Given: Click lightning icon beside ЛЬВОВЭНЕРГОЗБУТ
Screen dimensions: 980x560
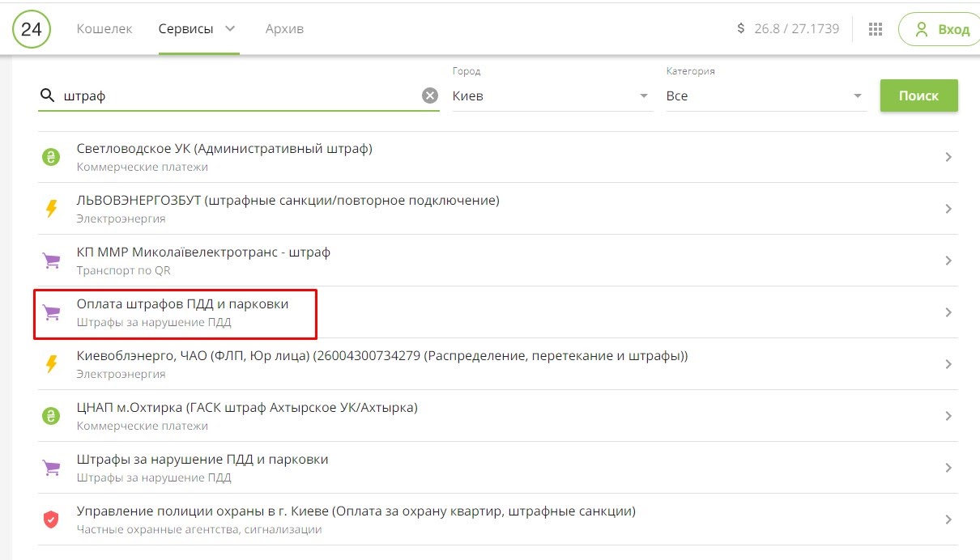Looking at the screenshot, I should (51, 209).
